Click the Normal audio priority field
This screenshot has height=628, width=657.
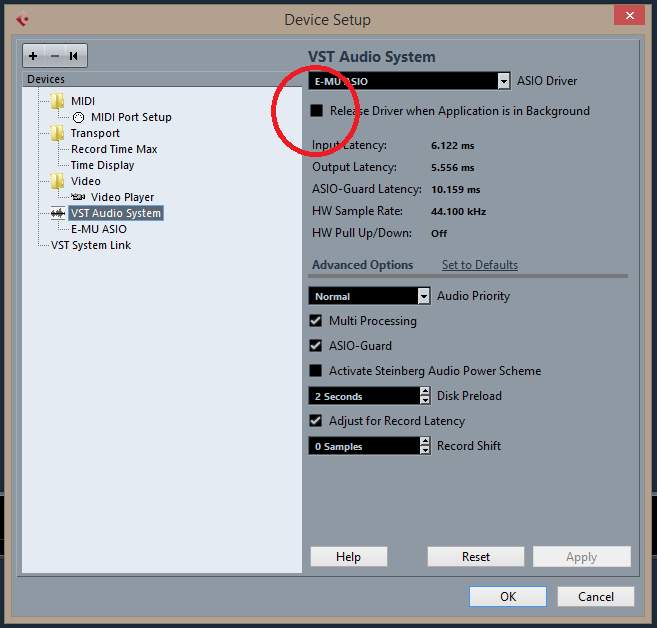363,296
